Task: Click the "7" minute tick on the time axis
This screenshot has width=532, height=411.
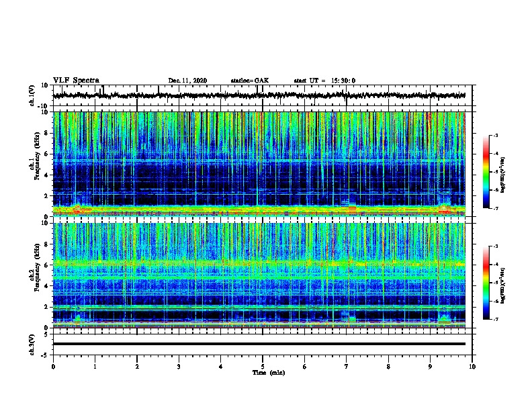Action: [347, 367]
